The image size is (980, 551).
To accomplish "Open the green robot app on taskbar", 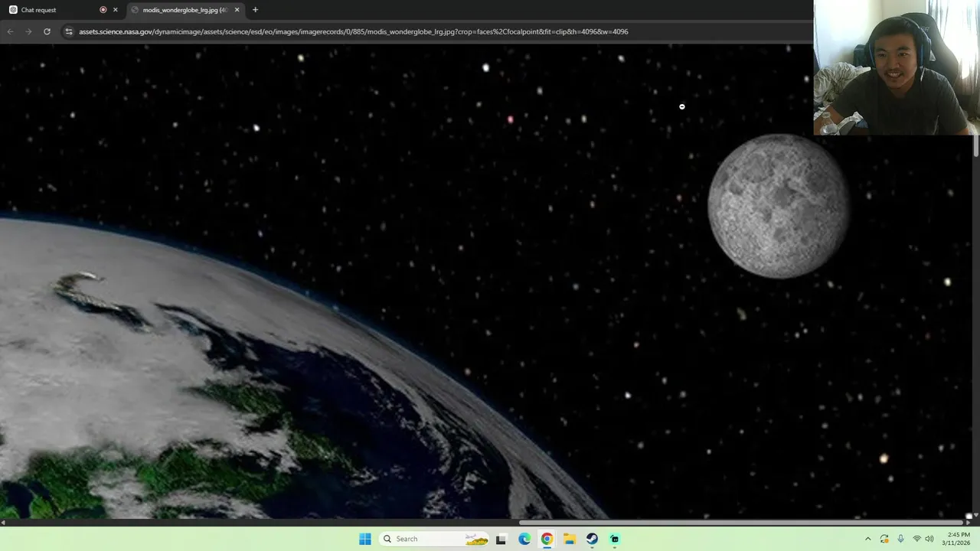I will pyautogui.click(x=615, y=539).
